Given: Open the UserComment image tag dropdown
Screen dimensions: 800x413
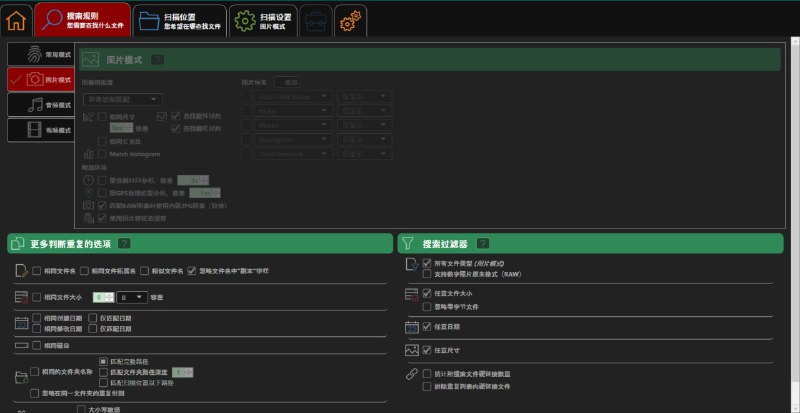Looking at the screenshot, I should pos(293,154).
